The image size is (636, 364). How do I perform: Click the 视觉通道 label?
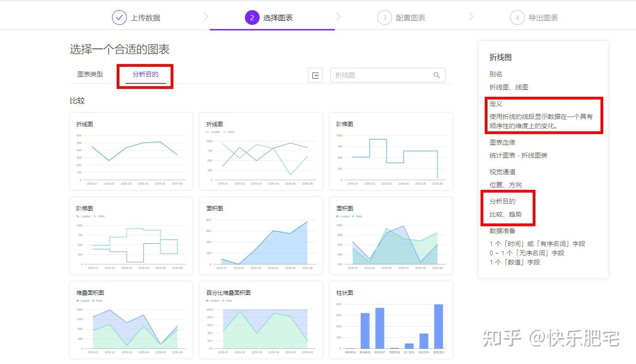(x=502, y=172)
